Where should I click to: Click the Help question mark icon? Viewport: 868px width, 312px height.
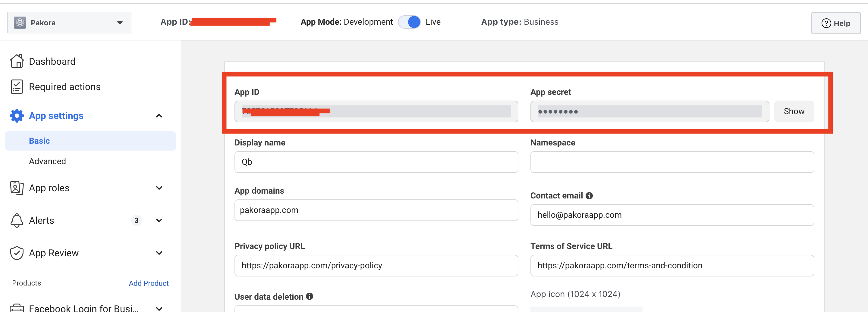826,23
